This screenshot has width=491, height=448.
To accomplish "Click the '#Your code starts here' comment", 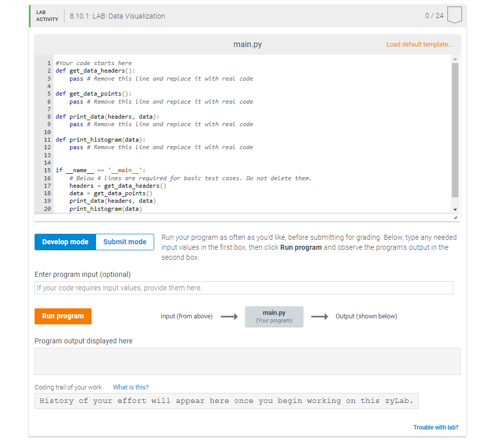I will (94, 63).
